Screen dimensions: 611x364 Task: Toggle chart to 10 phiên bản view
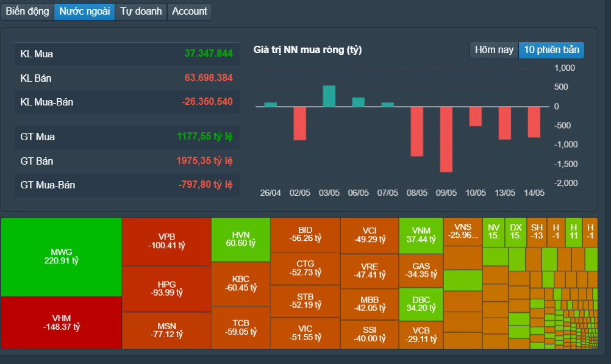(551, 50)
